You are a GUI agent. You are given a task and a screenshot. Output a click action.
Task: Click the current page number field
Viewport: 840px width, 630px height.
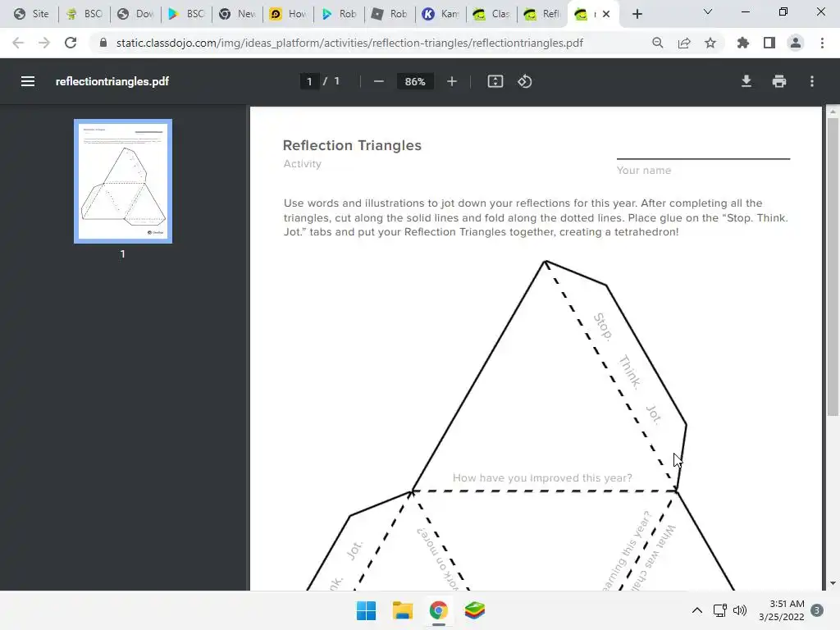[309, 81]
